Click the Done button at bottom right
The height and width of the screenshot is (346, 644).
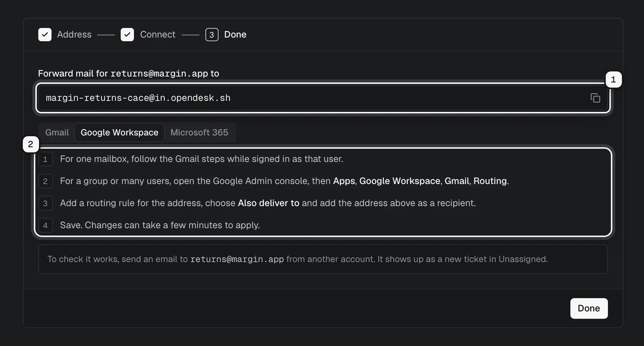[x=589, y=308]
